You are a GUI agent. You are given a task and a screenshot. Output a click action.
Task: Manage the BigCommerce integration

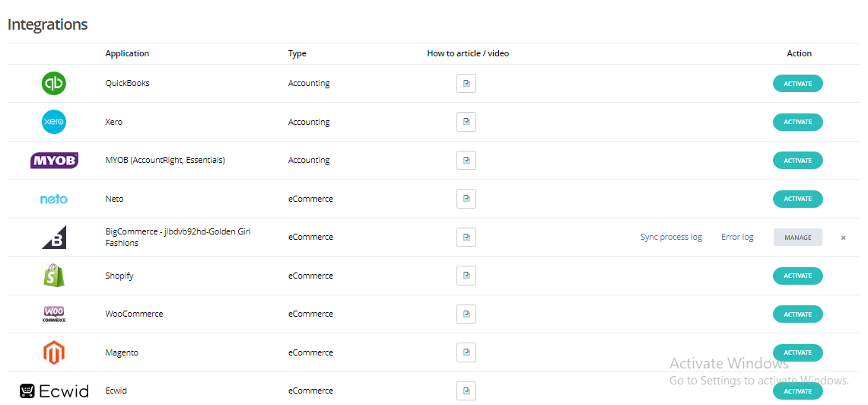[798, 237]
